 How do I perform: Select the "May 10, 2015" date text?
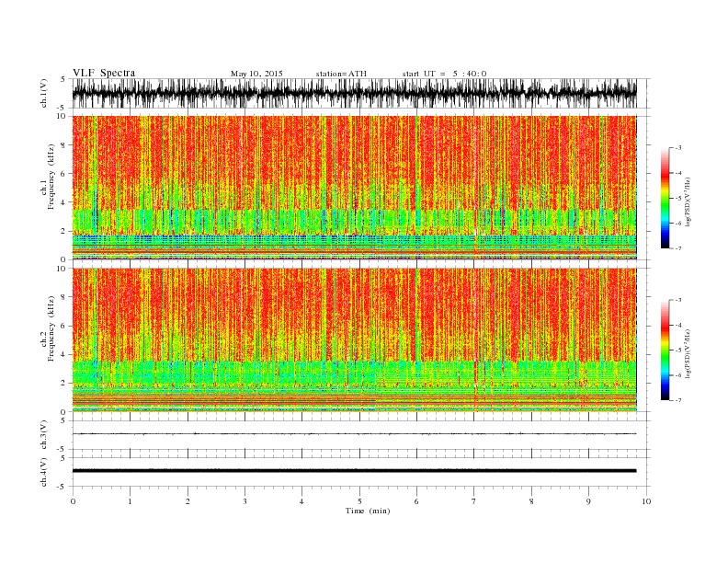coord(256,74)
